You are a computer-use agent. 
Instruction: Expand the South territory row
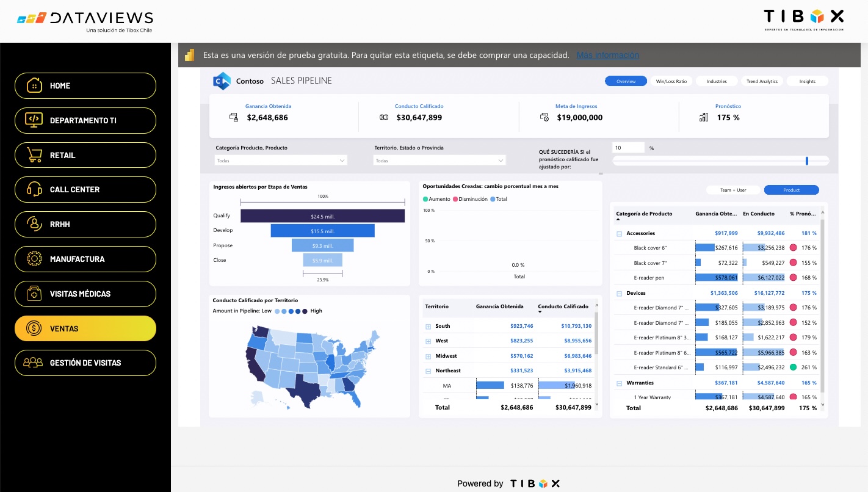coord(429,326)
